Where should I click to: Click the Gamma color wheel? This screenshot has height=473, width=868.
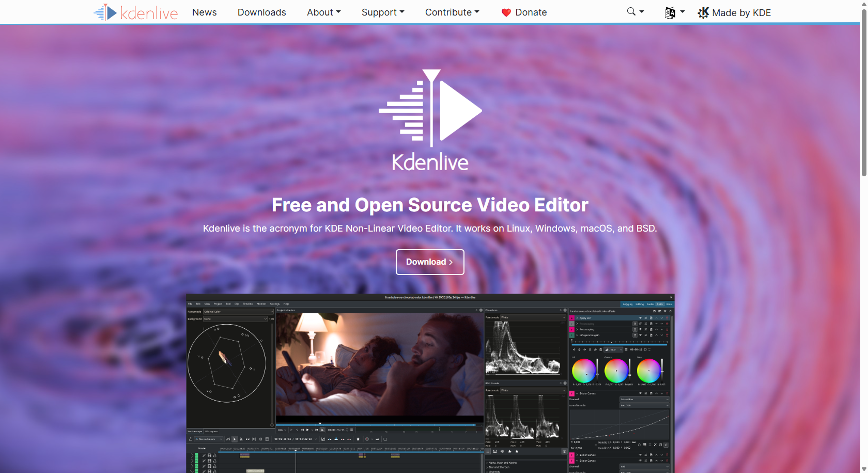pos(616,371)
